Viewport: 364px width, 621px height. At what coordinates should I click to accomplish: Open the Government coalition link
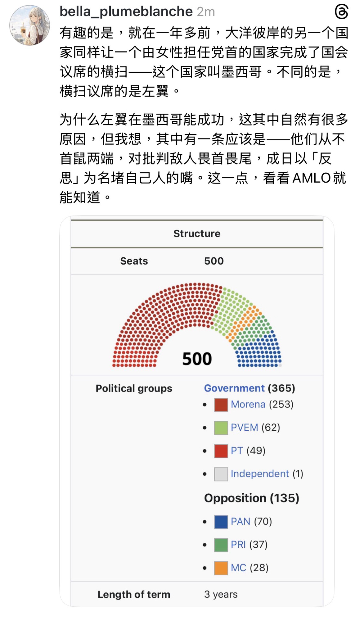(x=234, y=388)
